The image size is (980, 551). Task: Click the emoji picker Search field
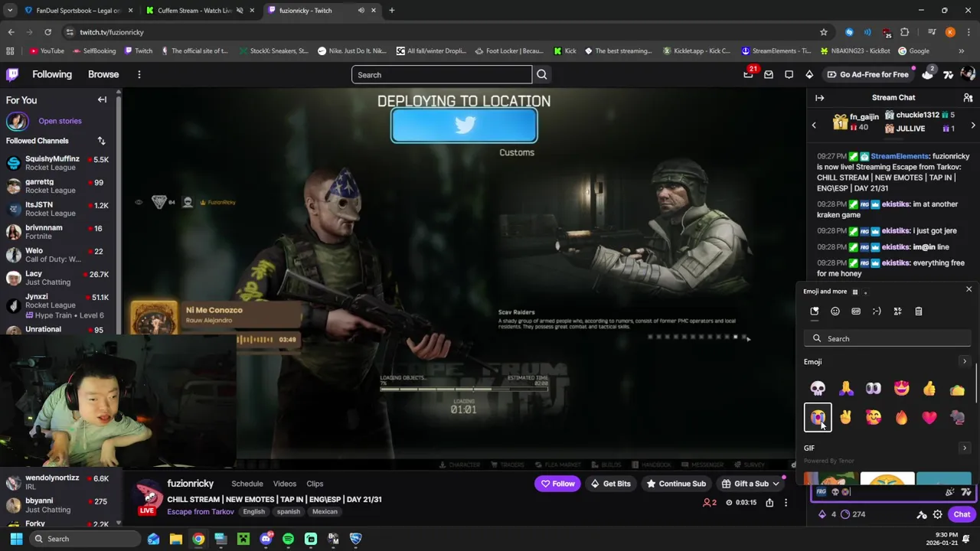(888, 338)
